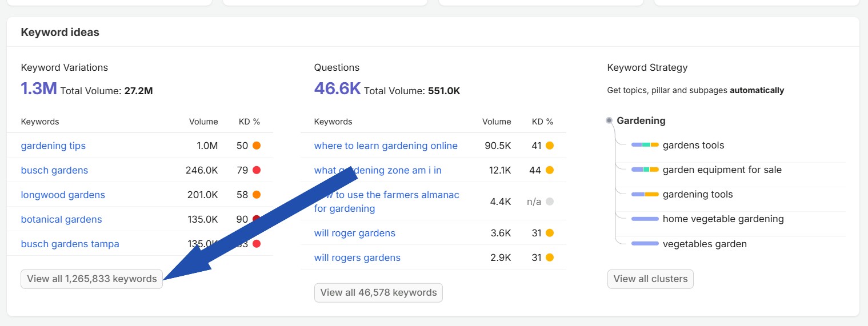The height and width of the screenshot is (326, 868).
Task: Click the 246.0K volume value
Action: [202, 170]
